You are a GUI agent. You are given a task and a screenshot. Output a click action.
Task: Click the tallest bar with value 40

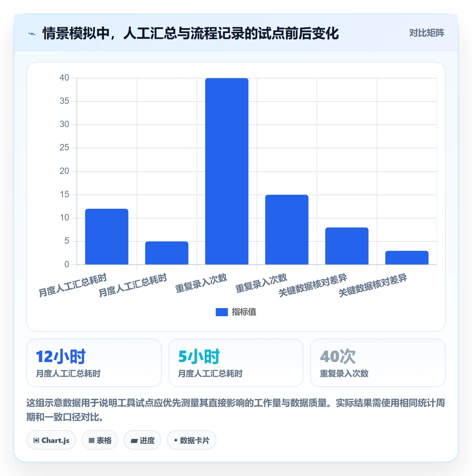[x=227, y=171]
